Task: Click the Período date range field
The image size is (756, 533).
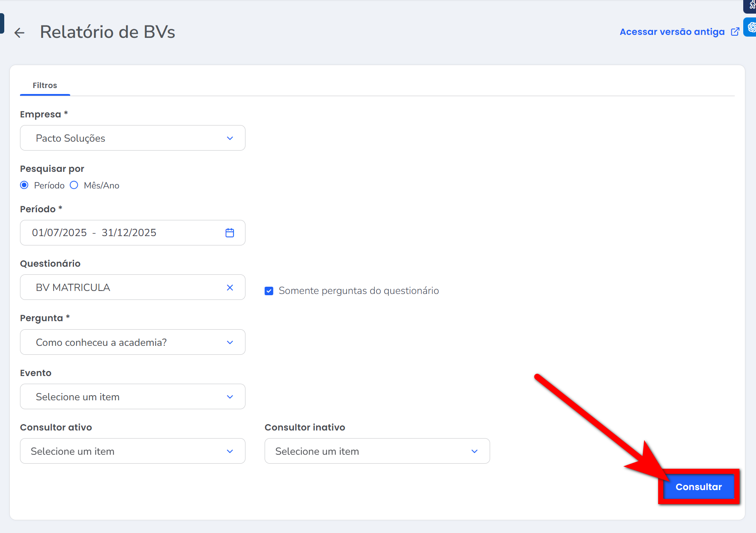Action: [x=123, y=233]
